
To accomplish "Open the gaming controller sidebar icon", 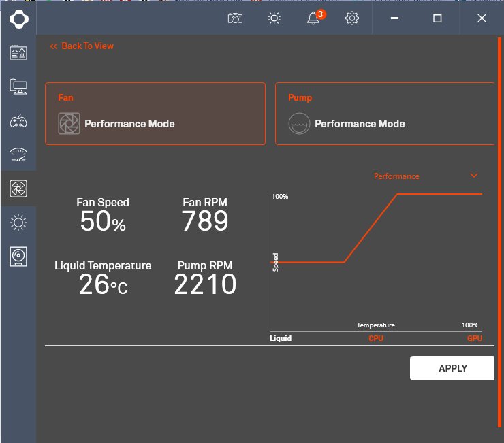I will (x=18, y=121).
